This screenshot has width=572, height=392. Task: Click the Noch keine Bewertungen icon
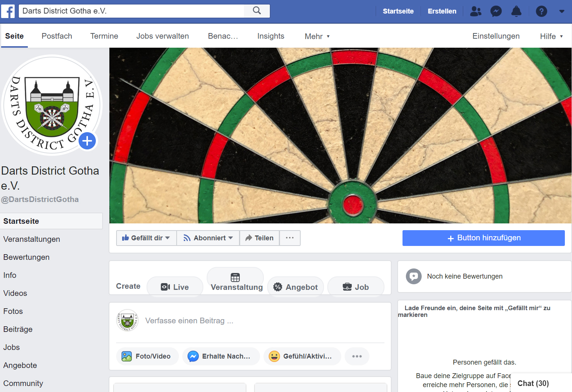414,276
